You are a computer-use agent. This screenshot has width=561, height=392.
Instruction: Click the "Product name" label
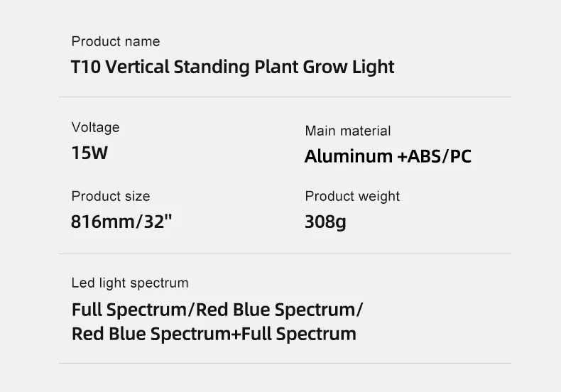tap(116, 42)
